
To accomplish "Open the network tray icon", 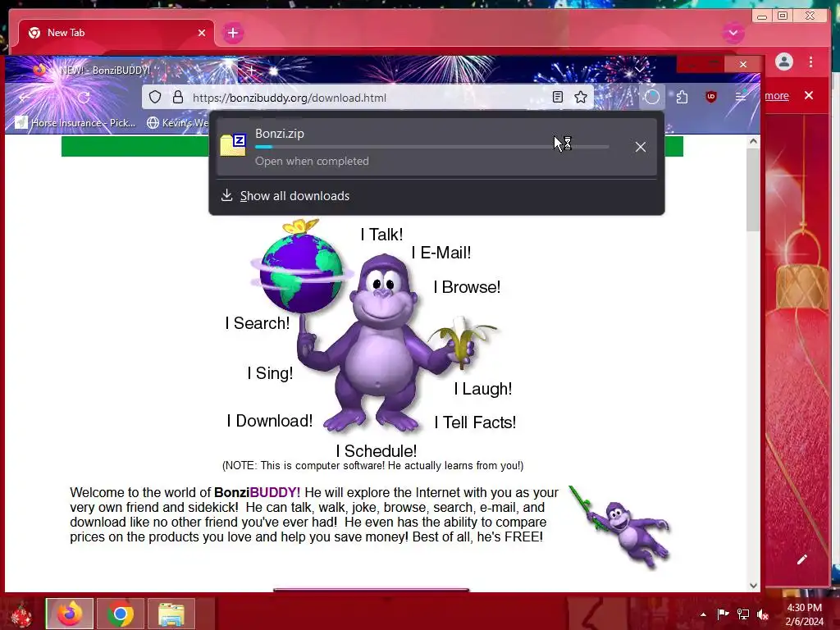I will pos(743,614).
